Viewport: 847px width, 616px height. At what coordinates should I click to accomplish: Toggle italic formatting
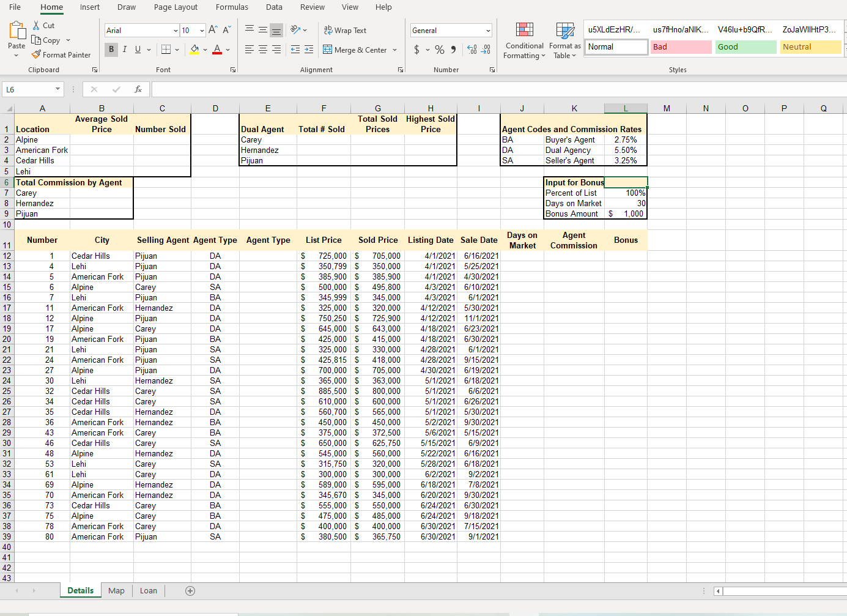click(x=124, y=49)
